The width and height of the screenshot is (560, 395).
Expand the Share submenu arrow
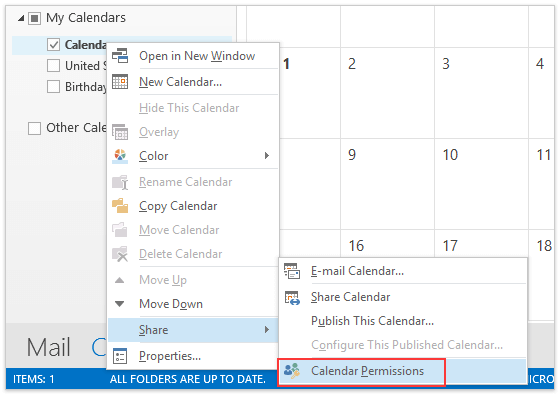pyautogui.click(x=266, y=330)
